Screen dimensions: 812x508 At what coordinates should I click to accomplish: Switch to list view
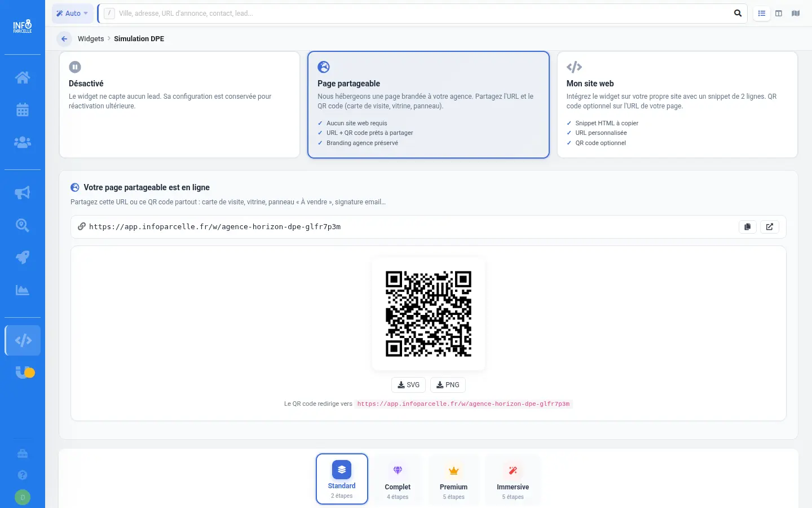762,14
